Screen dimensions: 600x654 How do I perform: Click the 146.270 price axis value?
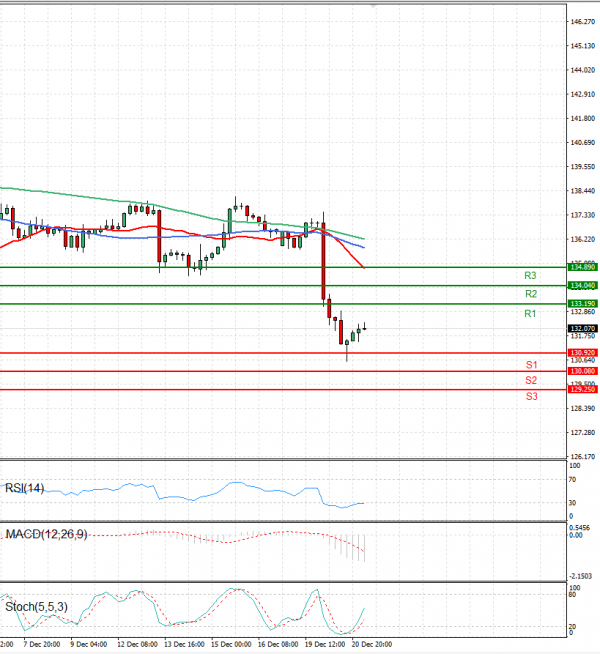click(582, 22)
